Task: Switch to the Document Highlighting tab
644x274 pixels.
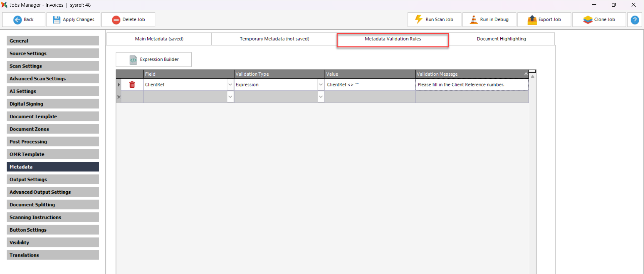Action: [x=501, y=39]
